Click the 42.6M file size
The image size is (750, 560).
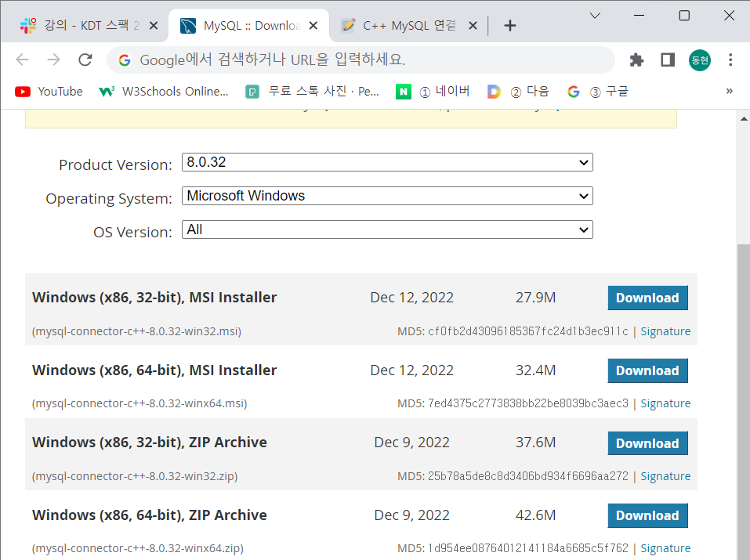tap(536, 515)
